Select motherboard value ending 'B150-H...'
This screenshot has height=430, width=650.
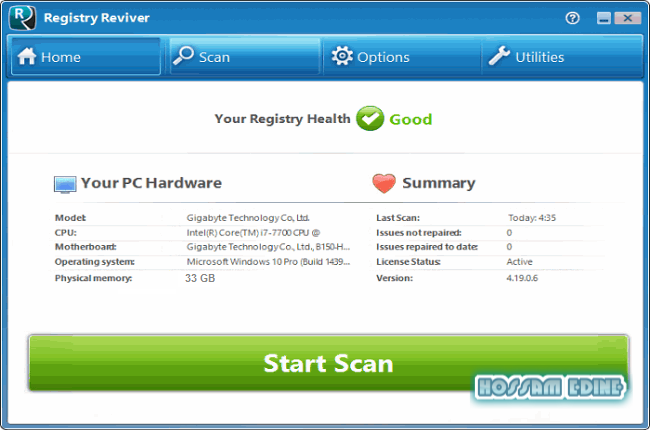pos(268,247)
